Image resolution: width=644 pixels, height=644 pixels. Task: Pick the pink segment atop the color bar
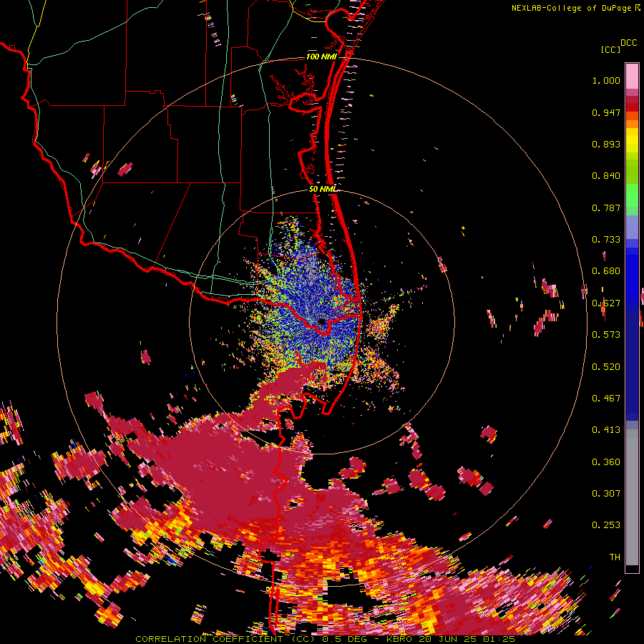(x=632, y=76)
